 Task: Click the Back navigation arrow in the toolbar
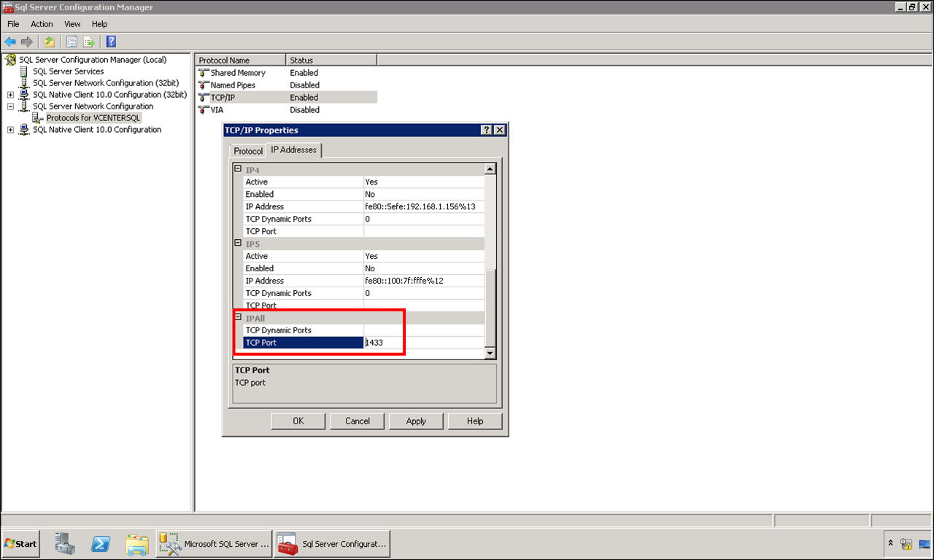pyautogui.click(x=10, y=41)
